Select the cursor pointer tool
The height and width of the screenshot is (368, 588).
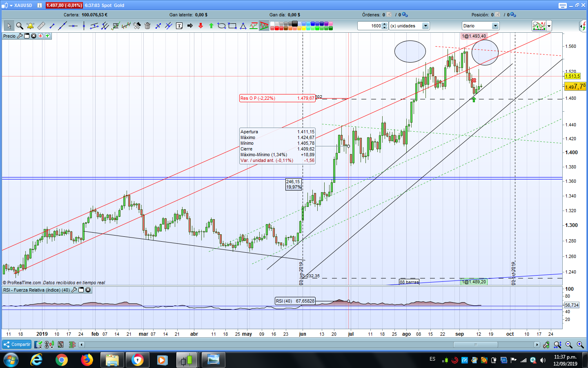click(x=9, y=26)
